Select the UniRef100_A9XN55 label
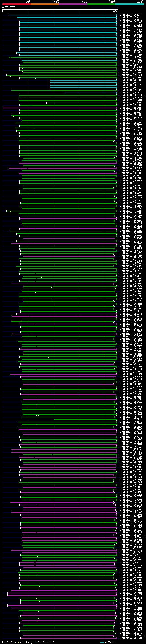This screenshot has height=644, width=146. click(x=131, y=32)
